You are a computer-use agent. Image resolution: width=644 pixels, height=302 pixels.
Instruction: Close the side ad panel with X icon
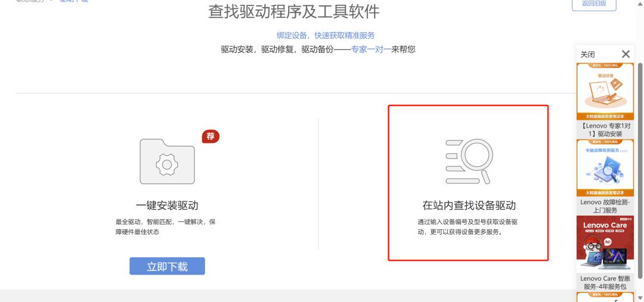(x=626, y=54)
